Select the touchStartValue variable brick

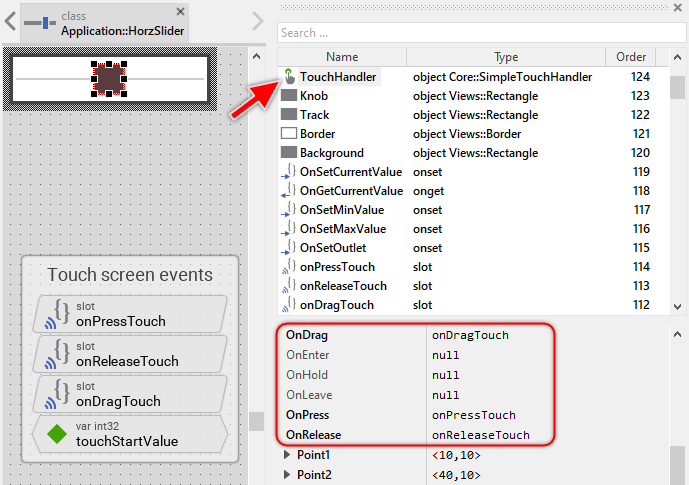pos(130,434)
